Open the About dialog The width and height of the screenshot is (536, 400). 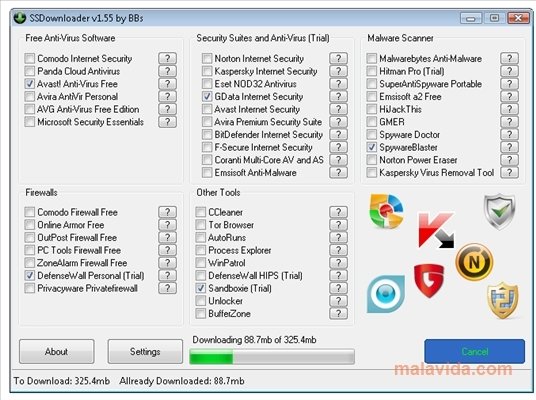[57, 351]
